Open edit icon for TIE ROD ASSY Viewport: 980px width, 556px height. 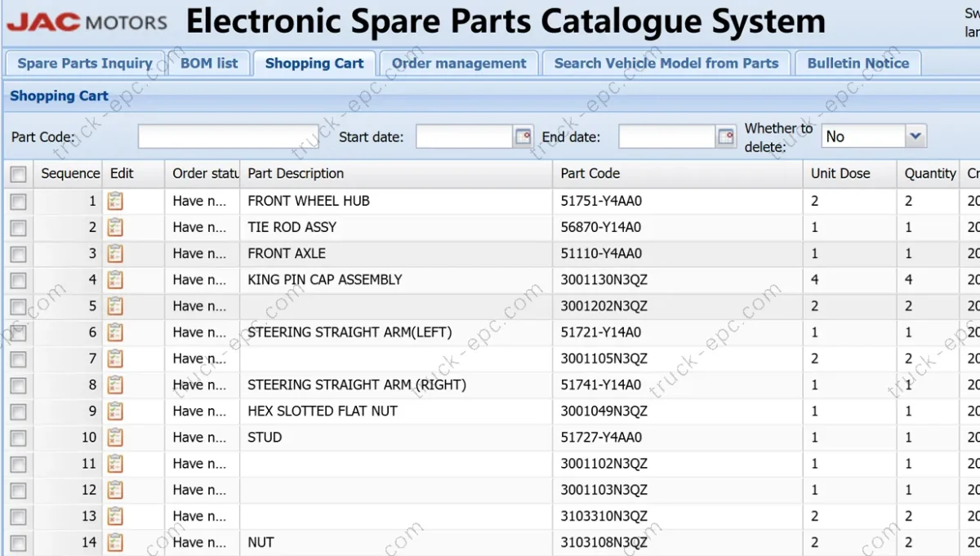[x=115, y=227]
